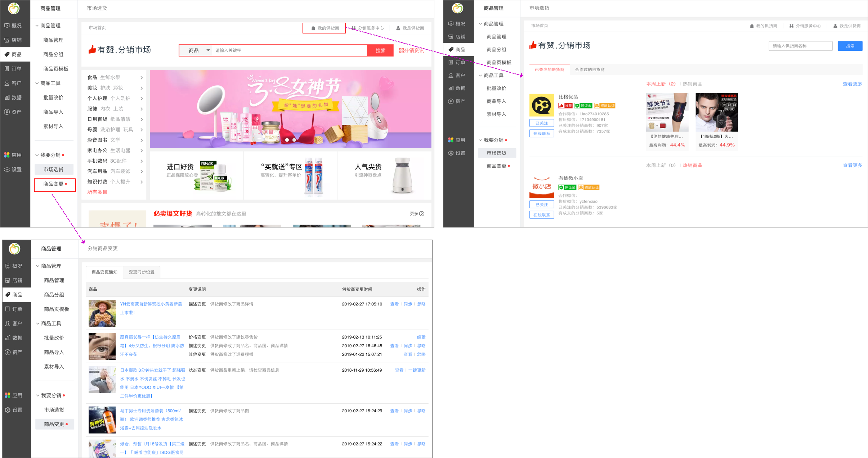
Task: Open the 商品 search type dropdown
Action: pos(198,50)
